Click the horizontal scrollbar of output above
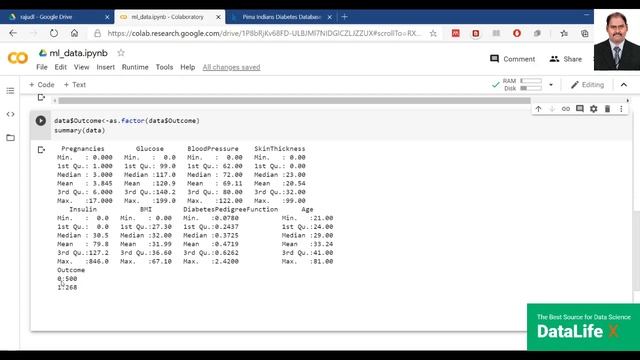 tap(294, 100)
